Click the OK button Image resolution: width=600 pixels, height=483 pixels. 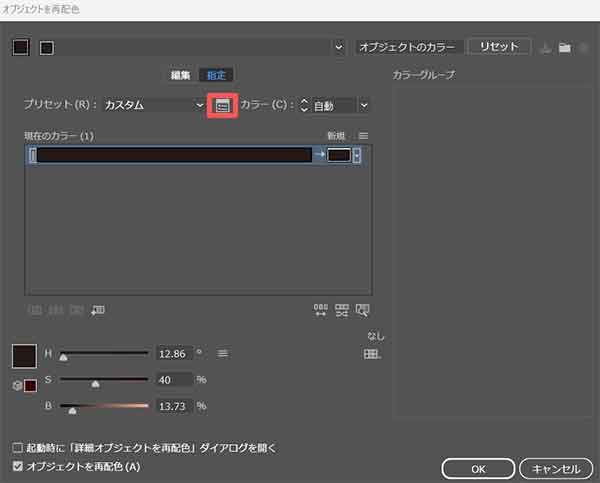tap(478, 469)
